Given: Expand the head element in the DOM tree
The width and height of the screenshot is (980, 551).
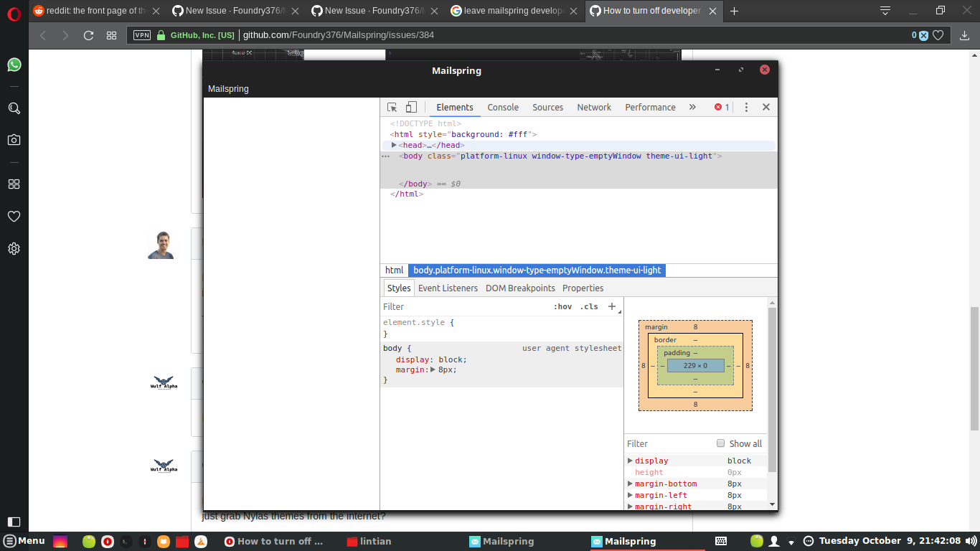Looking at the screenshot, I should click(x=394, y=144).
